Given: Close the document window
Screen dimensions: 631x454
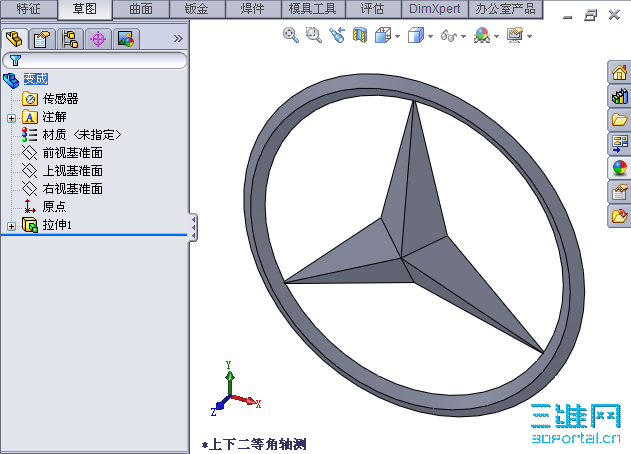Looking at the screenshot, I should tap(614, 15).
